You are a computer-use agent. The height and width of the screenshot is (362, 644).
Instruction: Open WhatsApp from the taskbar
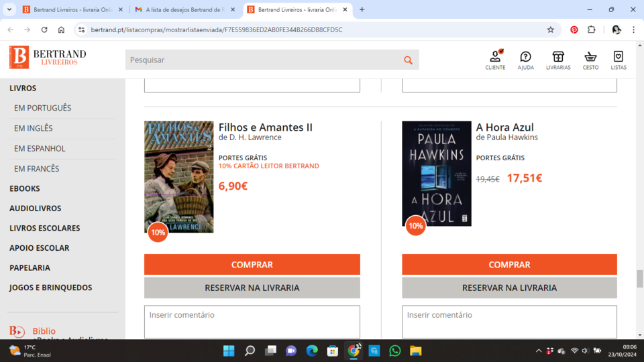point(394,351)
